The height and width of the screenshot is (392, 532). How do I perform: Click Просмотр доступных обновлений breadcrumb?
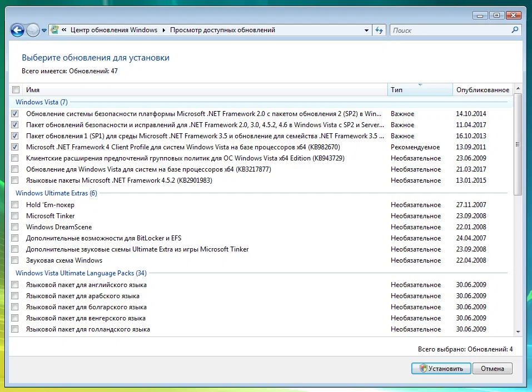222,30
